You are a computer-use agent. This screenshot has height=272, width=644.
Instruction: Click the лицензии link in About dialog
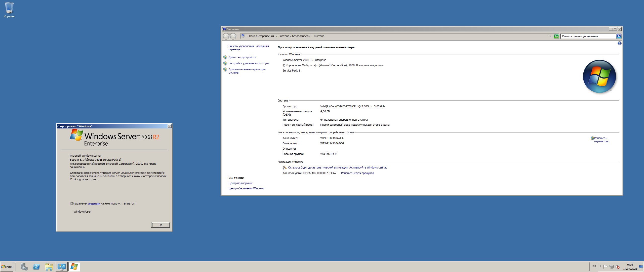click(x=94, y=204)
